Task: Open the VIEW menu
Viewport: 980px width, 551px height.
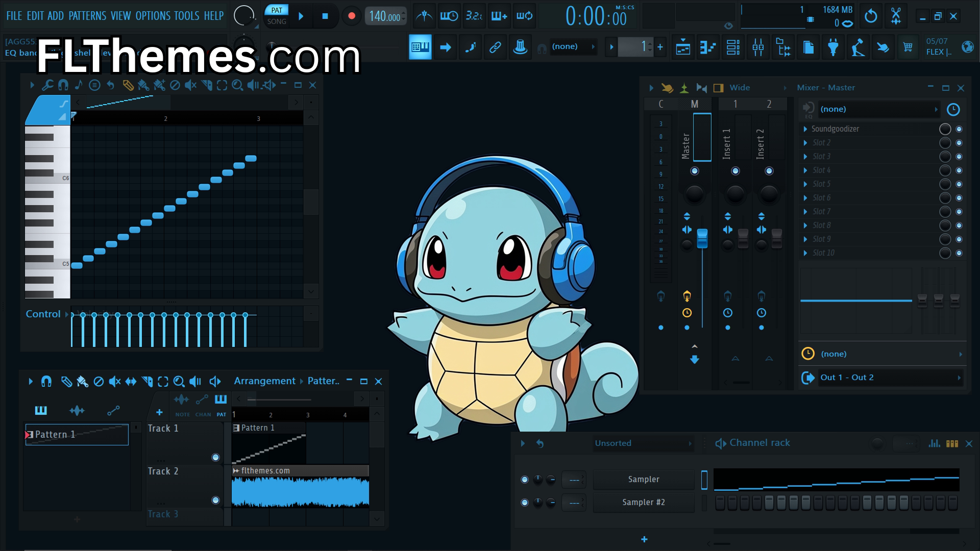Action: pyautogui.click(x=121, y=16)
